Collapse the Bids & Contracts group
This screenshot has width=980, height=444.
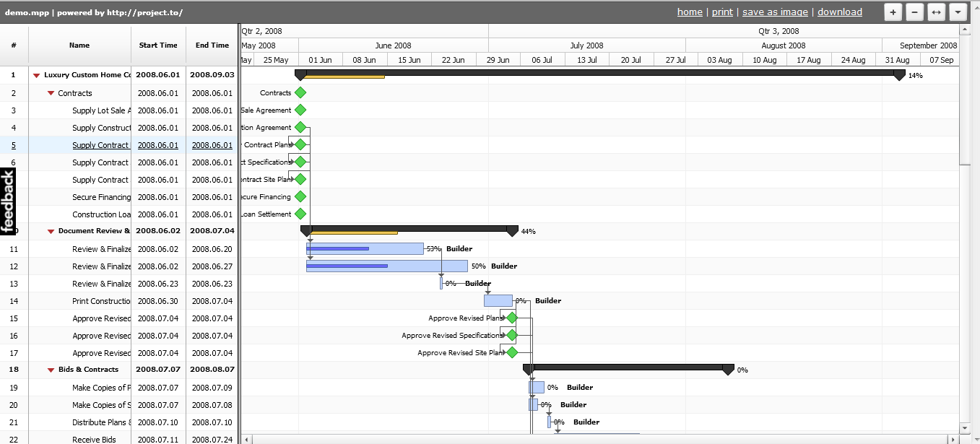[50, 369]
